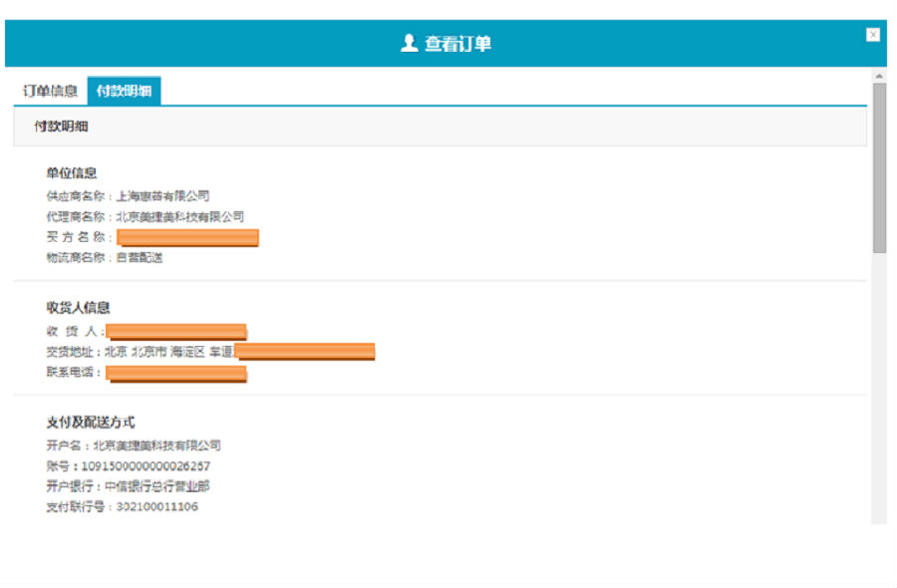
Task: Click the scrollbar up arrow
Action: (879, 75)
